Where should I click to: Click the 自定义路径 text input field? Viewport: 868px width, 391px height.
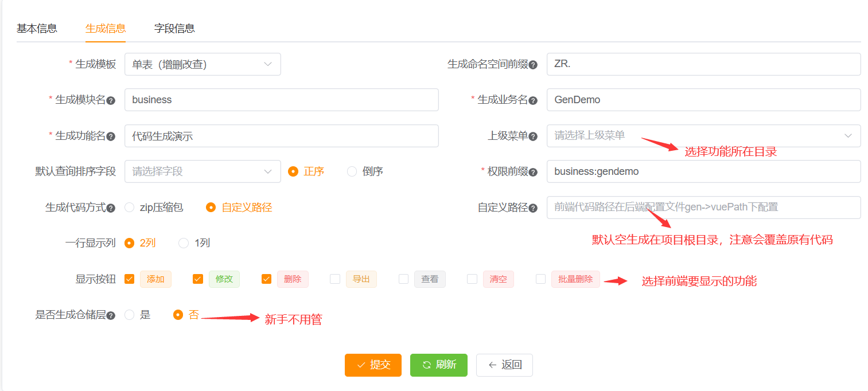703,208
